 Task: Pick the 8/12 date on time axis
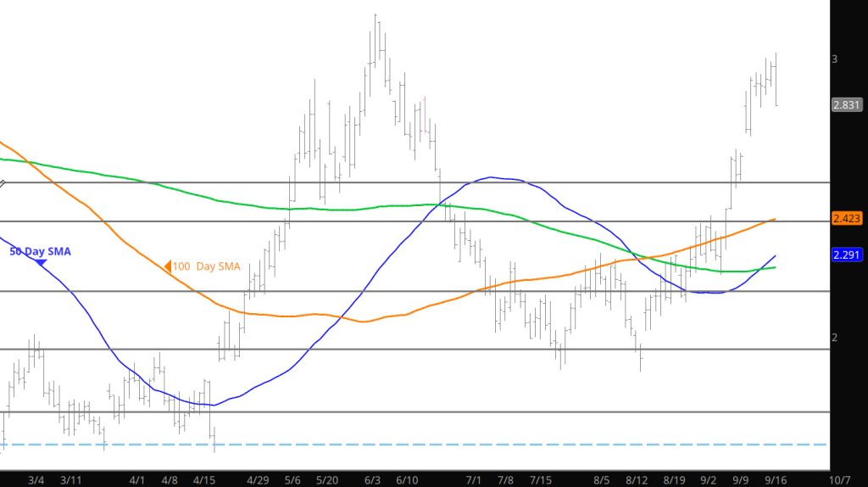tap(635, 480)
